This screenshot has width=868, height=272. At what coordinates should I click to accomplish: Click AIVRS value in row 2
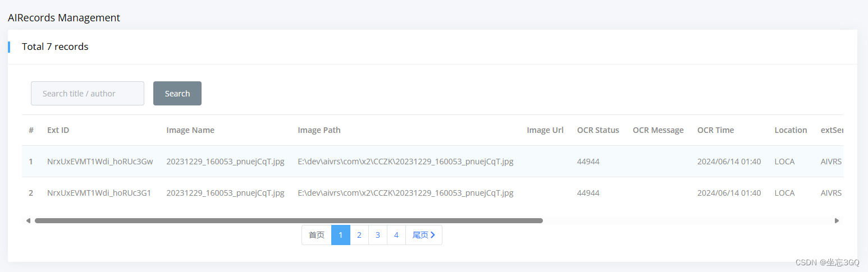click(831, 193)
